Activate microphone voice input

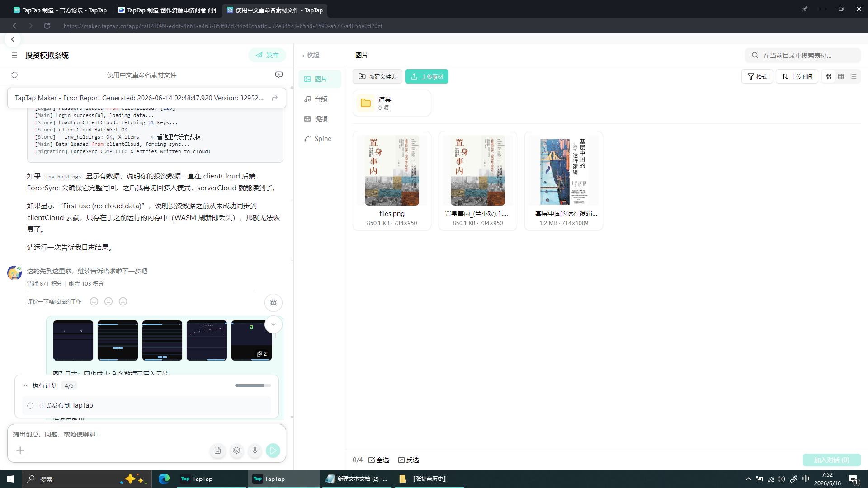pyautogui.click(x=255, y=450)
